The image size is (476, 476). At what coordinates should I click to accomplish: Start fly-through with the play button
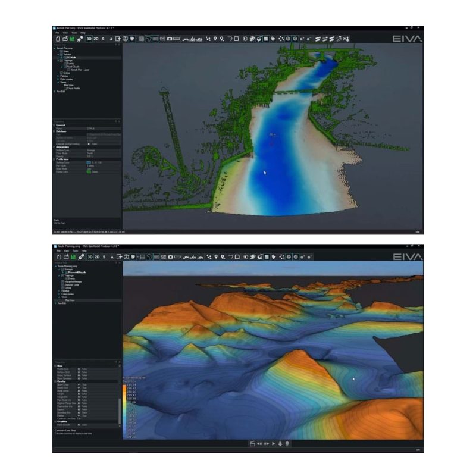(274, 443)
